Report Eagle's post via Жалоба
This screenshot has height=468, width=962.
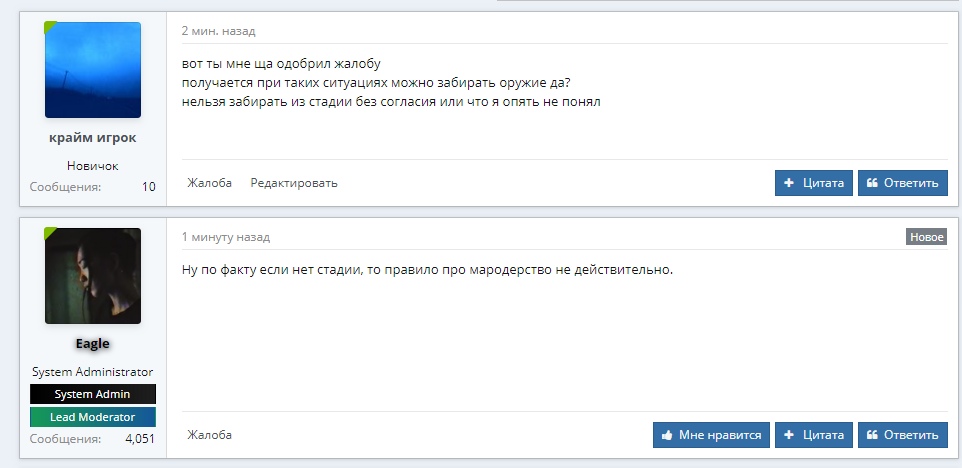[x=209, y=435]
